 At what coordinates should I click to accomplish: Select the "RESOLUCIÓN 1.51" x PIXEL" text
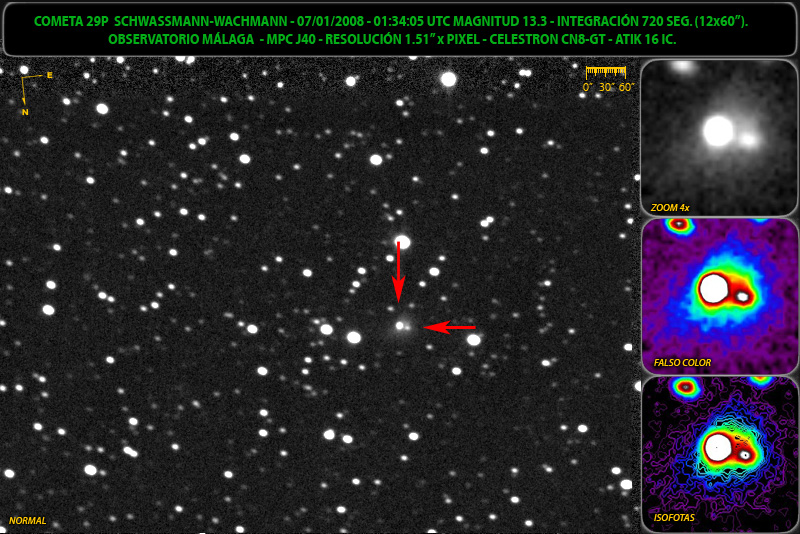tap(403, 39)
